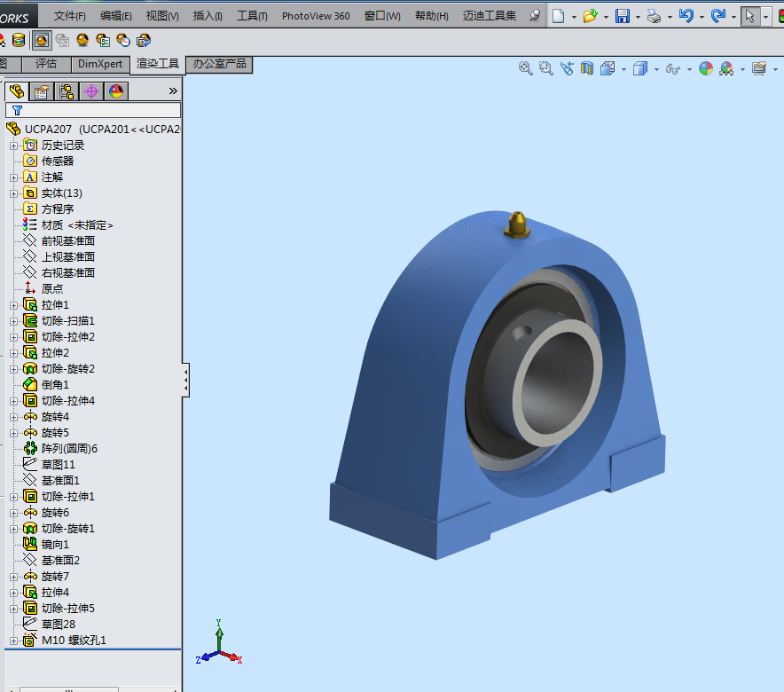784x692 pixels.
Task: Click the View Settings monitor icon
Action: (x=759, y=68)
